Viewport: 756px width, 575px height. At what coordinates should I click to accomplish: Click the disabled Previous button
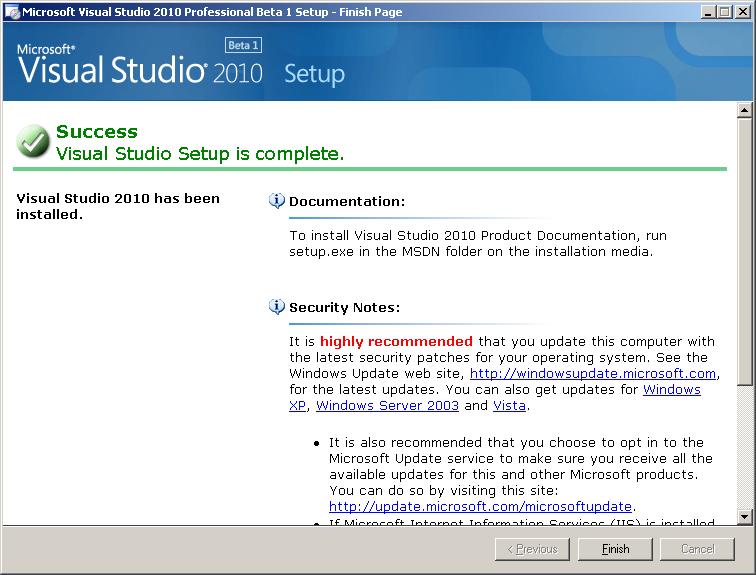pos(532,549)
